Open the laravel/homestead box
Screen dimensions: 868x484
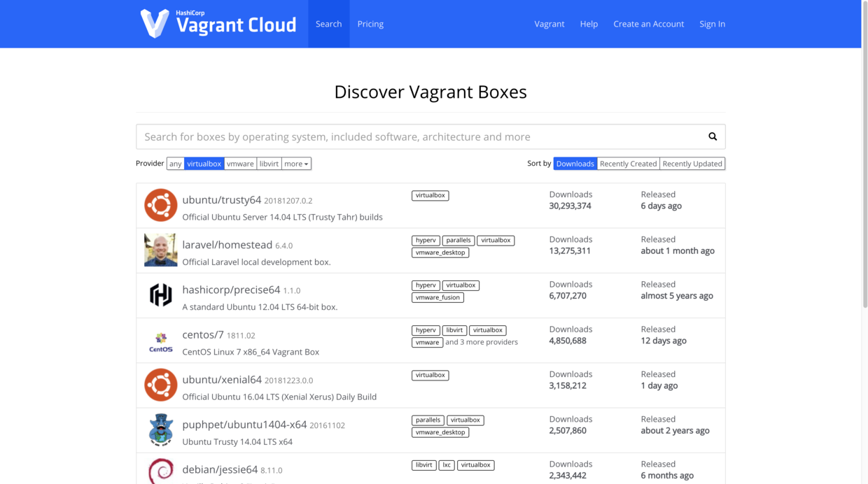coord(430,250)
